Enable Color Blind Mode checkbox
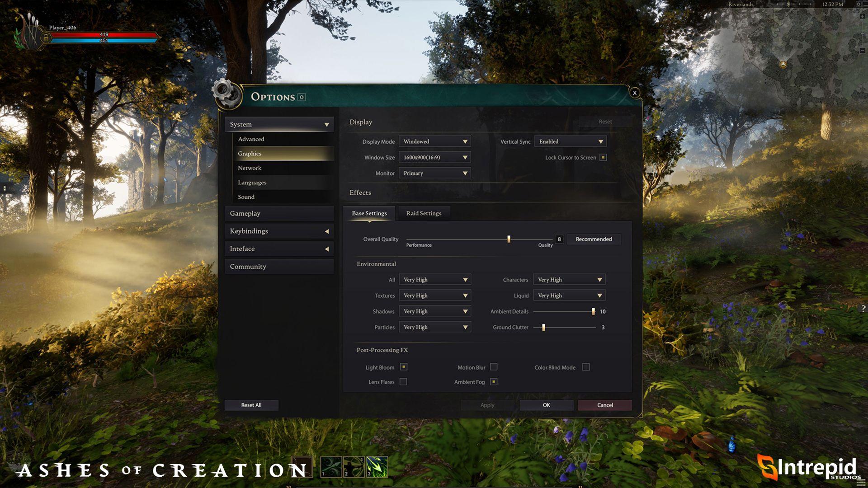The height and width of the screenshot is (488, 868). tap(586, 367)
